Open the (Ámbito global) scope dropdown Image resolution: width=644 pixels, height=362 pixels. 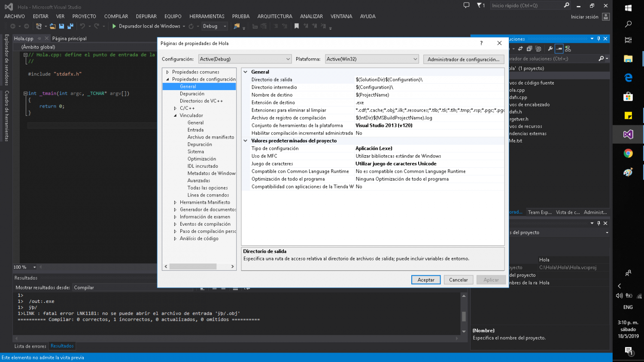[x=86, y=47]
